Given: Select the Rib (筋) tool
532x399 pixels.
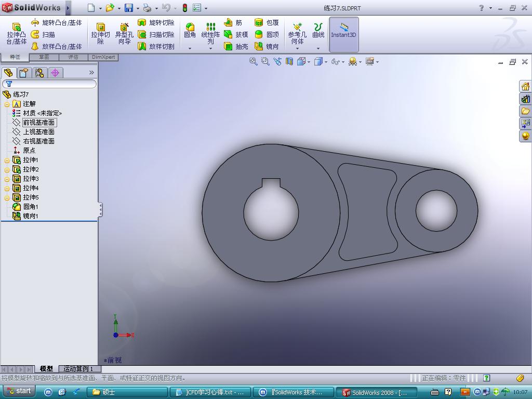Looking at the screenshot, I should coord(233,23).
